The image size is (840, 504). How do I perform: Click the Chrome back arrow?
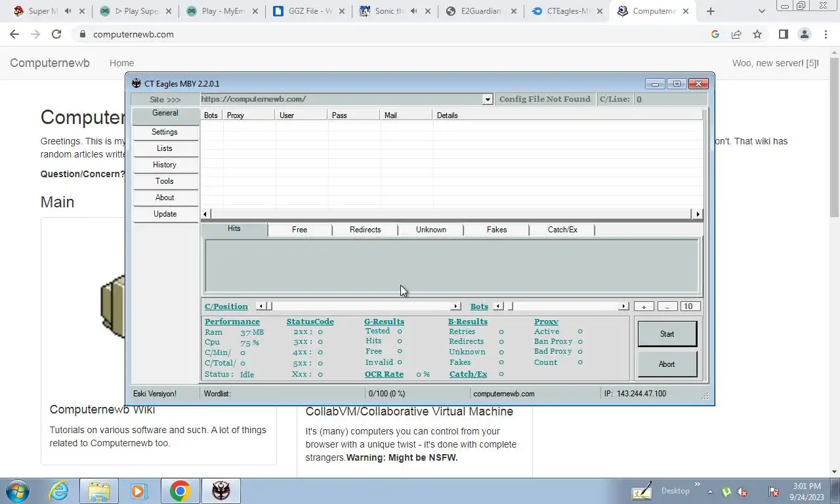point(14,34)
